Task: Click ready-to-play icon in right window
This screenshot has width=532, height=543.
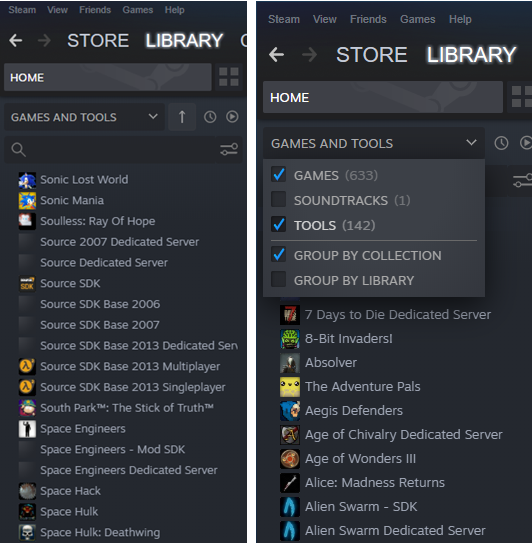Action: [x=526, y=143]
